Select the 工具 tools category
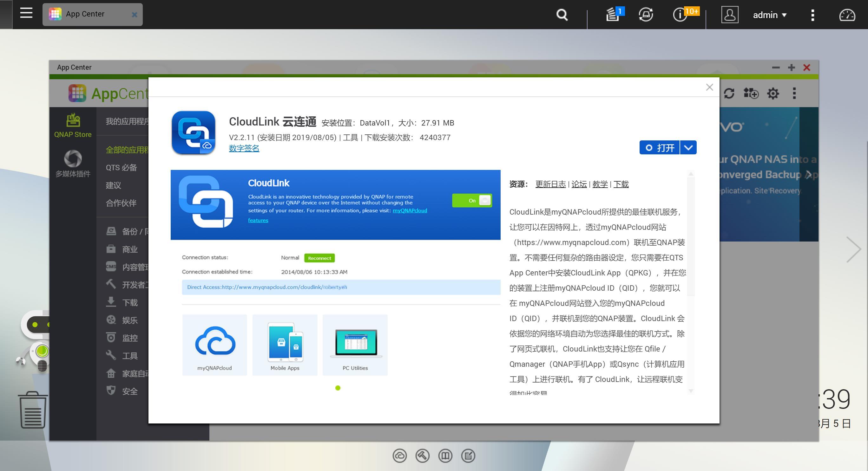This screenshot has width=868, height=471. tap(122, 356)
